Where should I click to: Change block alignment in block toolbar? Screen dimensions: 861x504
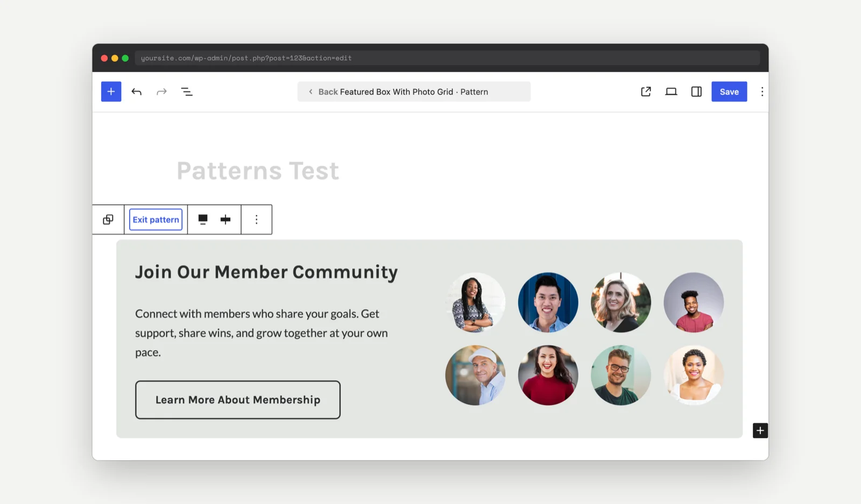(x=203, y=219)
